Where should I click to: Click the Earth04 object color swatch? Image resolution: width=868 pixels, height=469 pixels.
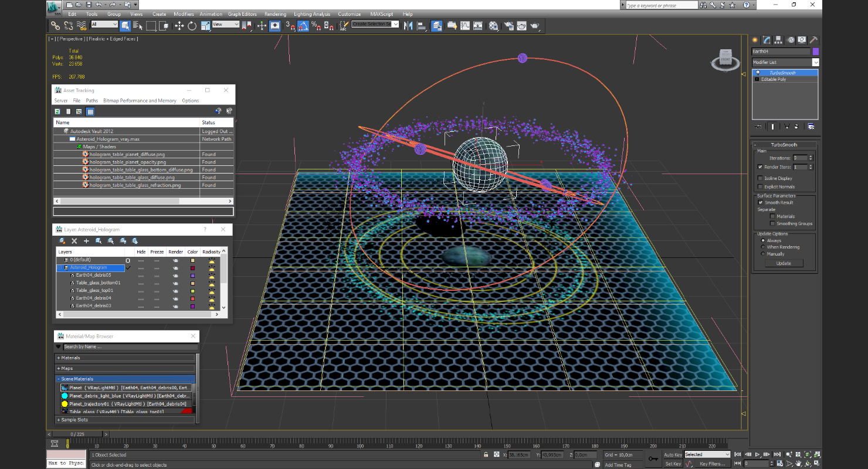pos(815,52)
